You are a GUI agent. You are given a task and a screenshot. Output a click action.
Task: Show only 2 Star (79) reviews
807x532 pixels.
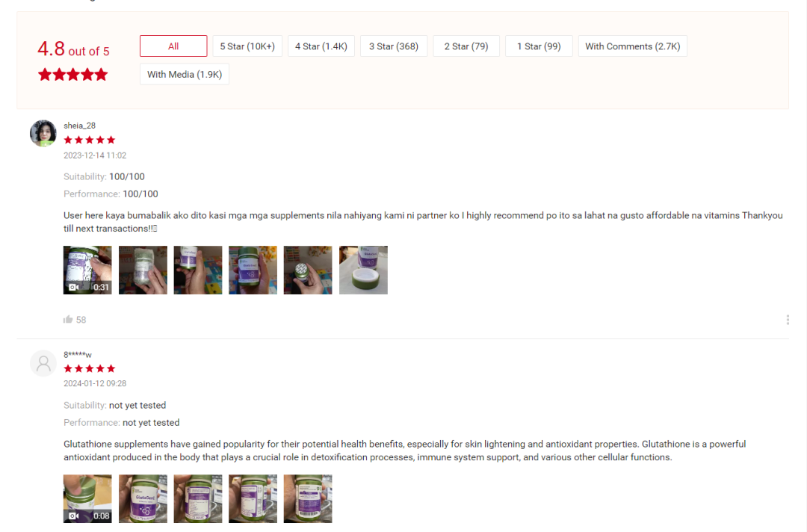[466, 46]
